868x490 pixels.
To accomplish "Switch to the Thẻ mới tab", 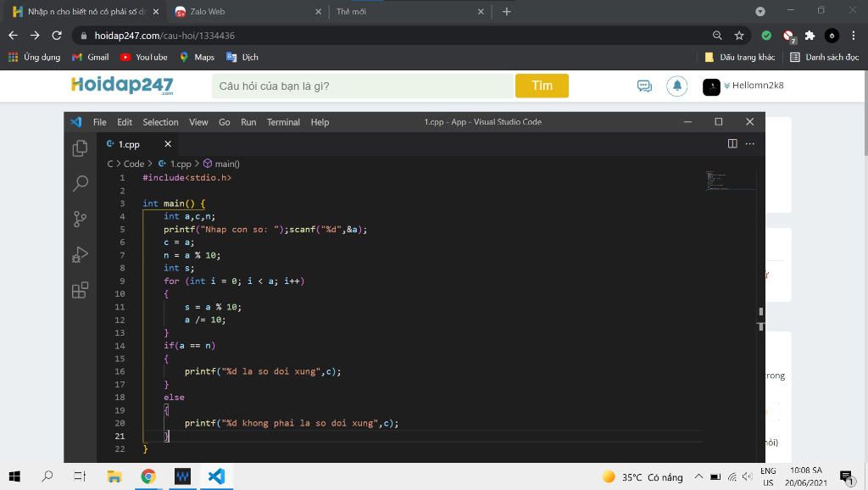I will tap(409, 12).
